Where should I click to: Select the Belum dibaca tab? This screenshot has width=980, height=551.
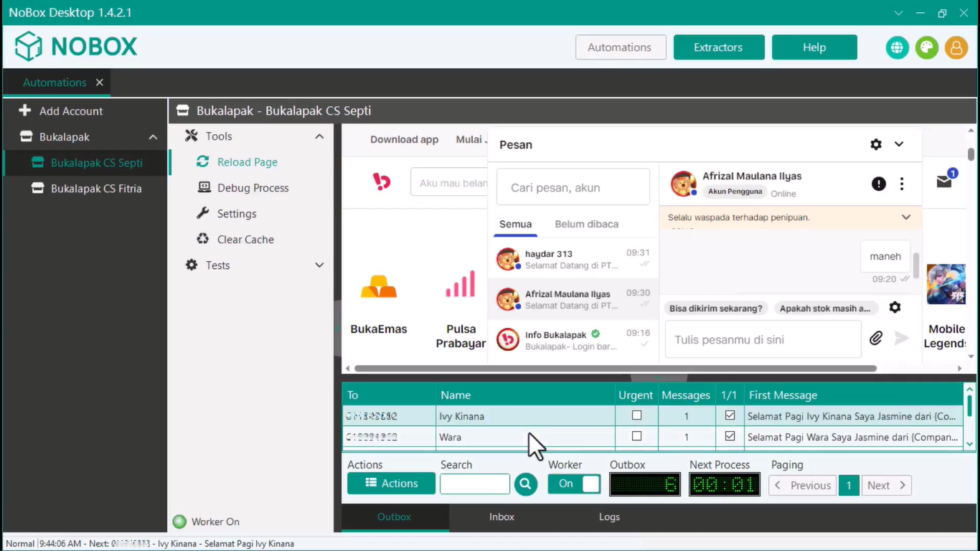(x=586, y=224)
